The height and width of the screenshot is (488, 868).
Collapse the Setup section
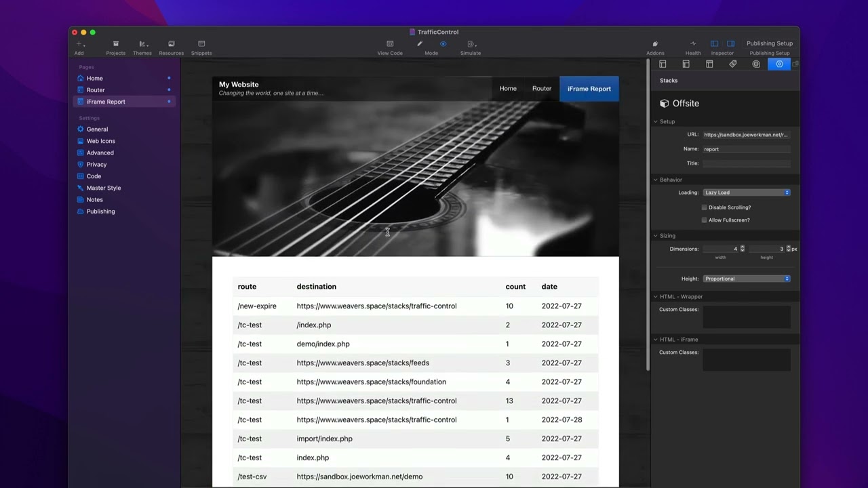(656, 122)
